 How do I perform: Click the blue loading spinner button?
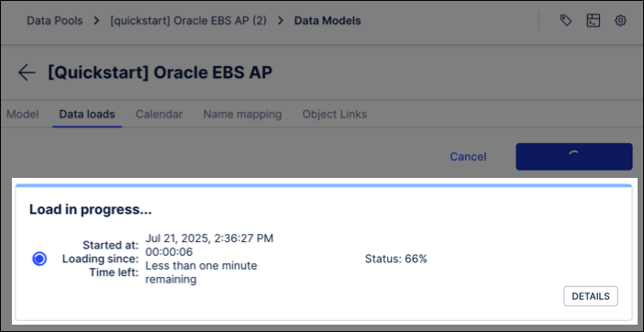[x=573, y=156]
